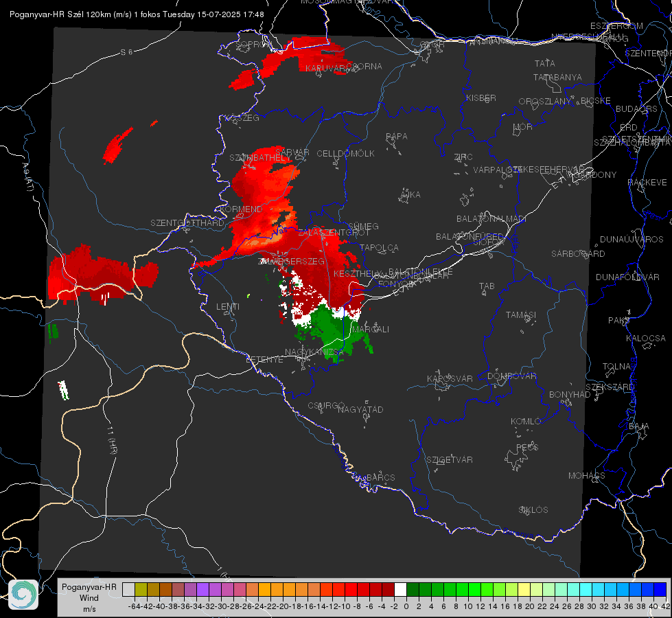Image resolution: width=672 pixels, height=618 pixels.
Task: Click the olive swatch above label -64
Action: 141,590
